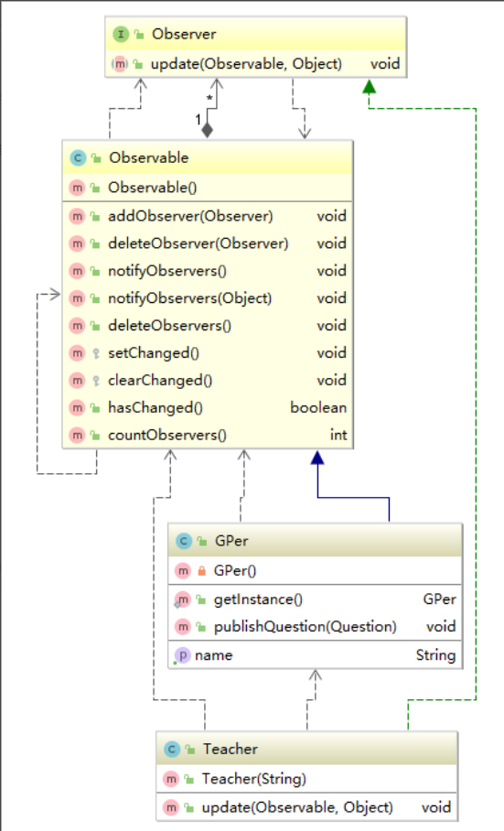The height and width of the screenshot is (831, 504).
Task: Click the deleteObservers() method
Action: (x=169, y=326)
